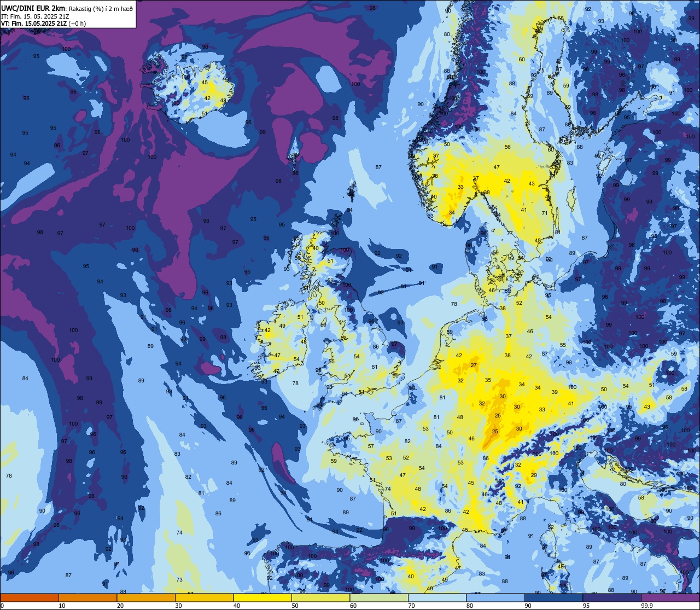
Task: Click the amber 20–30 legend swatch
Action: coord(146,597)
